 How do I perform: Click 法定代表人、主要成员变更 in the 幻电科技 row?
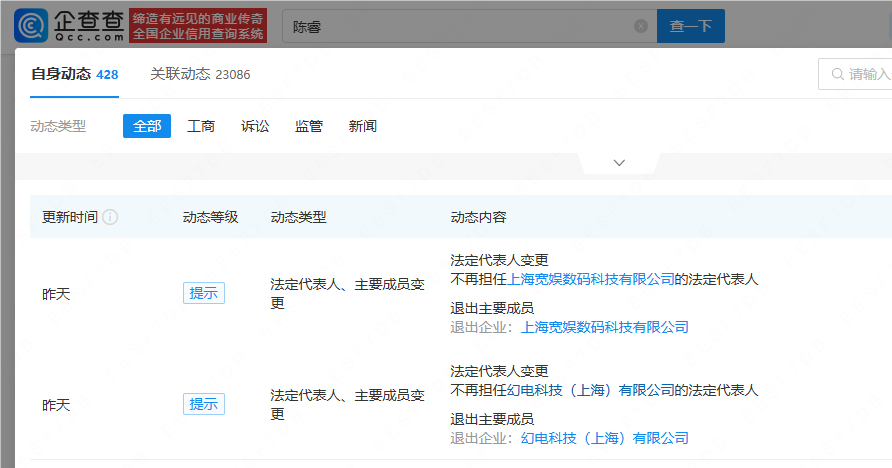point(348,404)
